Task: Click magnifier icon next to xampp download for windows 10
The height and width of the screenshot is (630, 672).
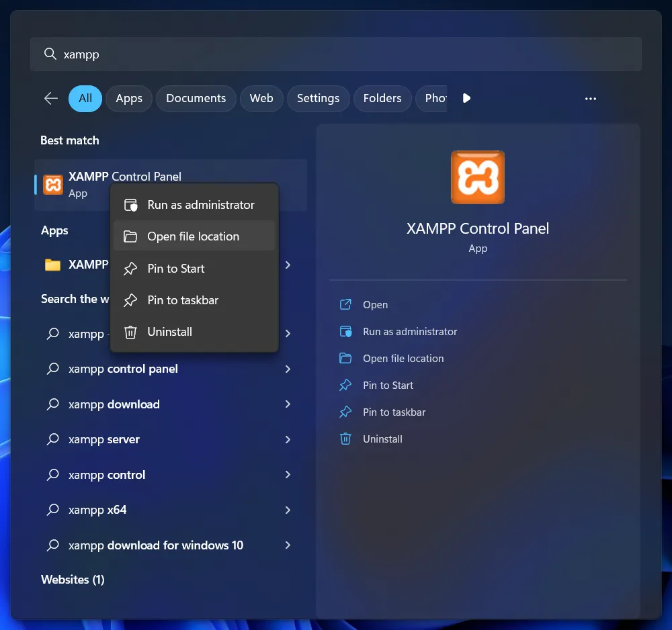Action: [x=52, y=545]
